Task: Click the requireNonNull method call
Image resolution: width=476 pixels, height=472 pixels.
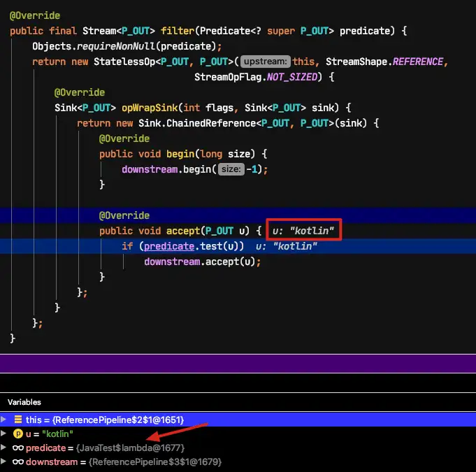Action: (115, 46)
